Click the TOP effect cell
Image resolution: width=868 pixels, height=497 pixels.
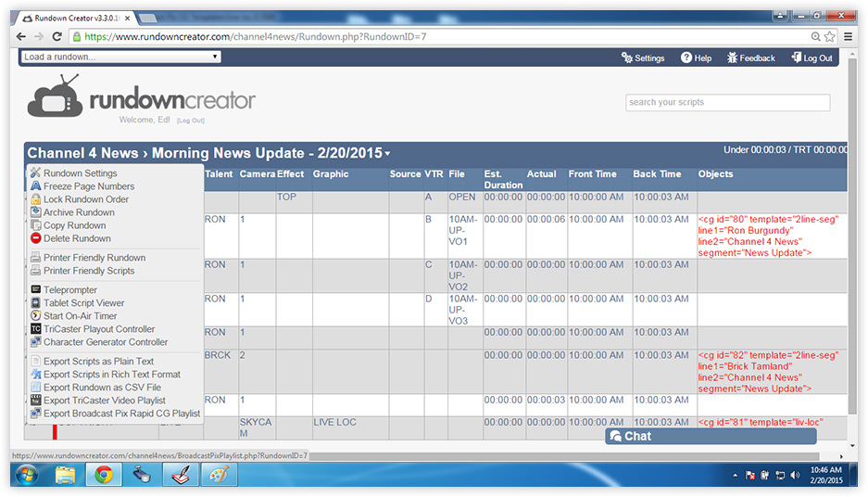294,203
